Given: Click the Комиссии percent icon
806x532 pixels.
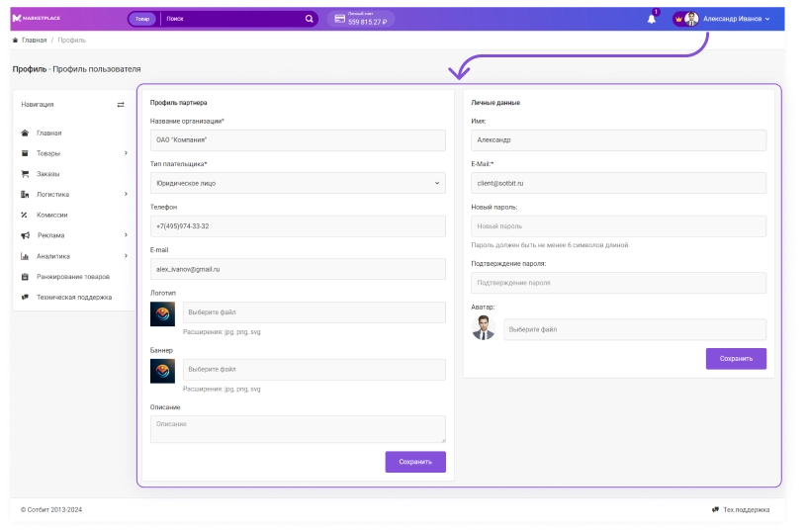Looking at the screenshot, I should (x=24, y=215).
